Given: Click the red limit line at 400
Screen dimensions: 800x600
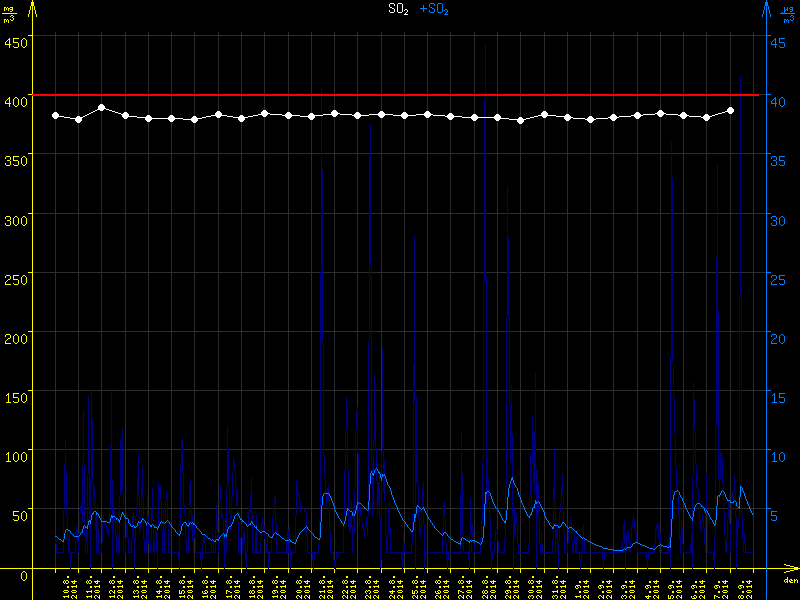Looking at the screenshot, I should pyautogui.click(x=400, y=95).
